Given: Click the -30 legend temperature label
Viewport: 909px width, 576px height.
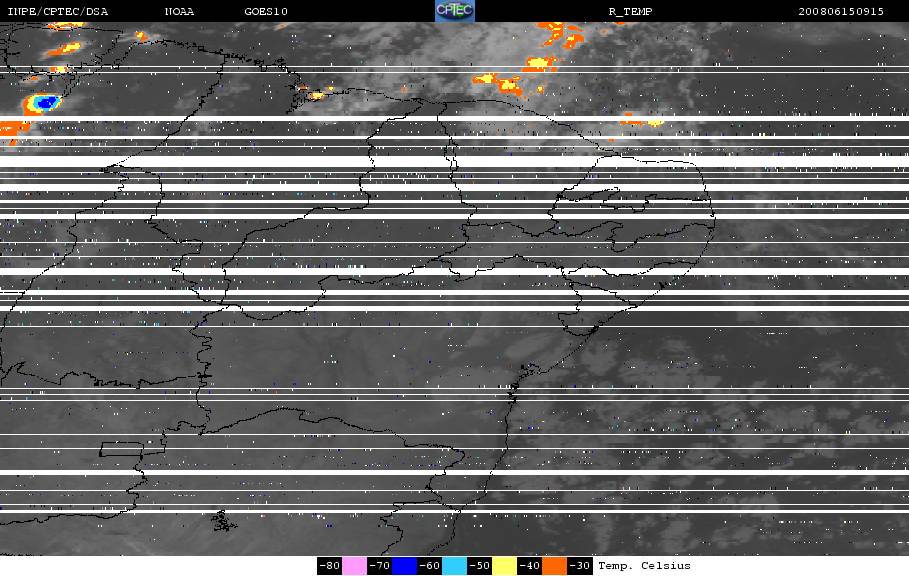Looking at the screenshot, I should tap(580, 566).
